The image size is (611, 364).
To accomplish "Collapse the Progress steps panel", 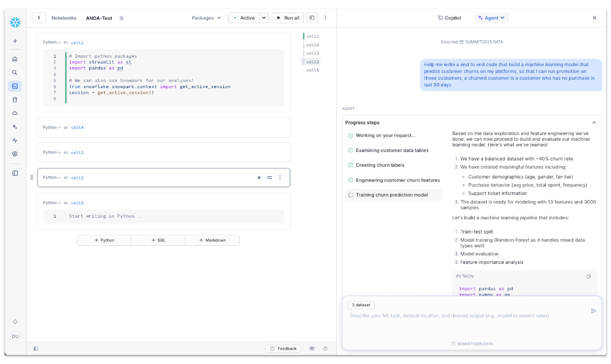I will coord(594,122).
